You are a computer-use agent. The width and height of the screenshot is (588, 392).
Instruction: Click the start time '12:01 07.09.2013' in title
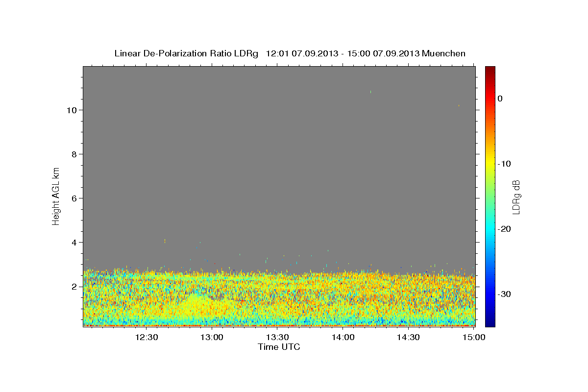coord(302,53)
